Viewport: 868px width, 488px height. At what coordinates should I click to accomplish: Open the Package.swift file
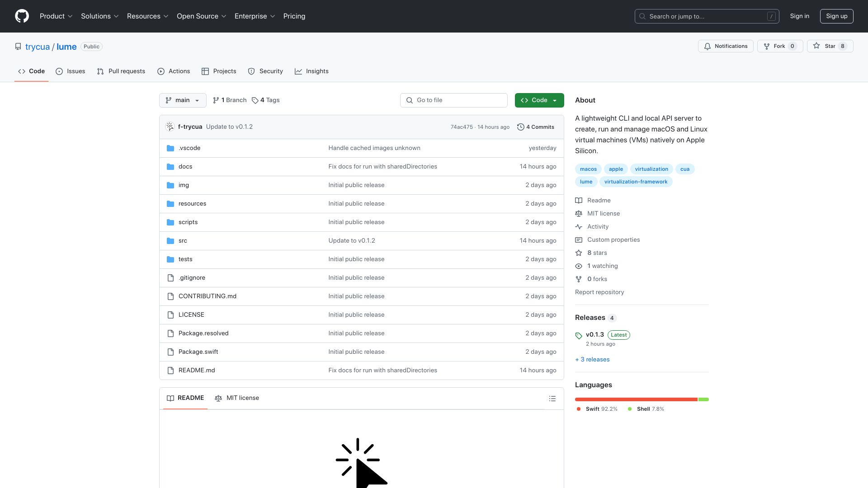198,352
